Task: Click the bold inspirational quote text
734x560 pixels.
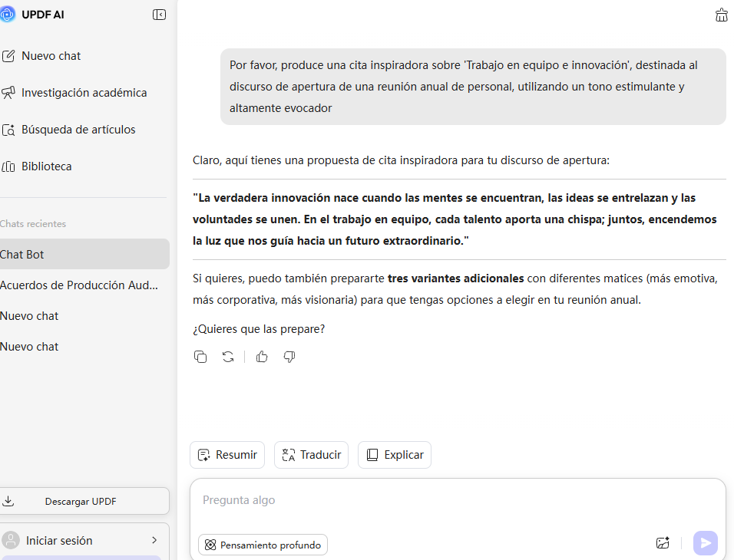Action: pos(455,219)
